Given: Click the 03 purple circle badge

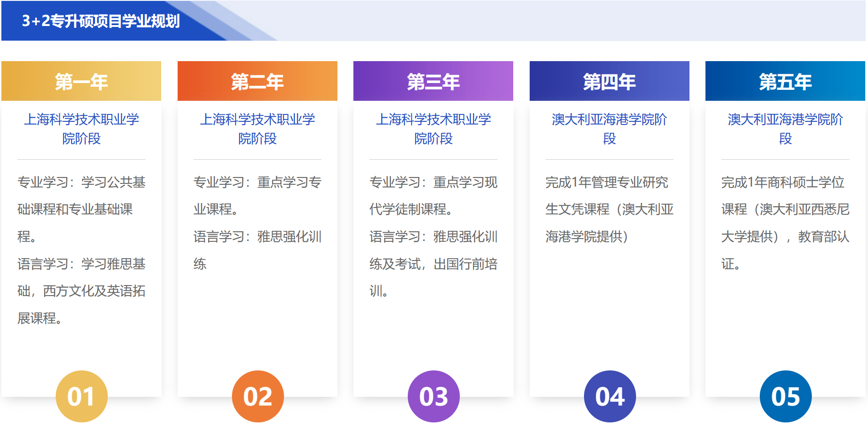Looking at the screenshot, I should pyautogui.click(x=434, y=396).
